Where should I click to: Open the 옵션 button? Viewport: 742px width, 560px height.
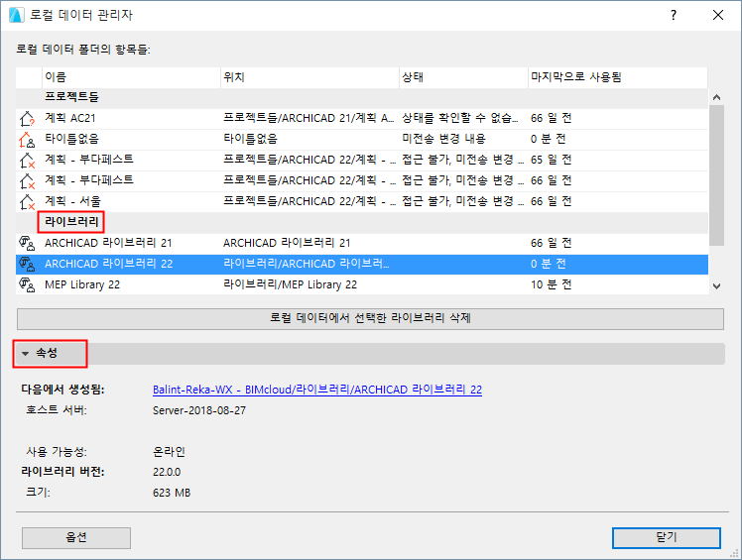[76, 538]
